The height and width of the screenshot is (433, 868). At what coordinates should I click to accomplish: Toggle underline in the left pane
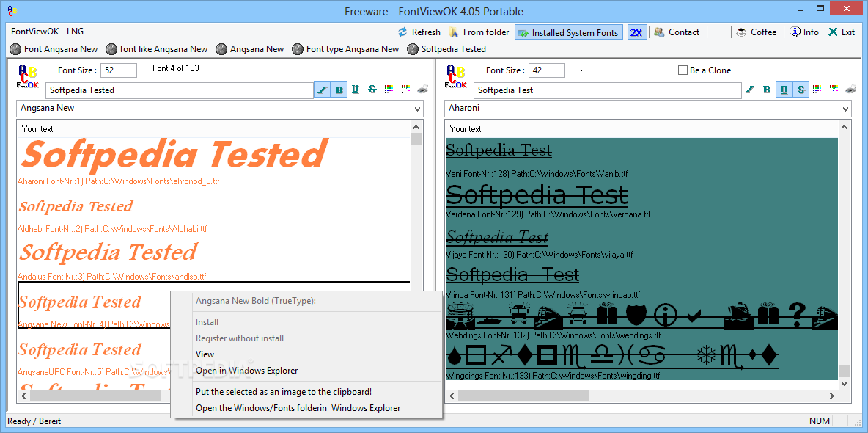click(x=356, y=90)
